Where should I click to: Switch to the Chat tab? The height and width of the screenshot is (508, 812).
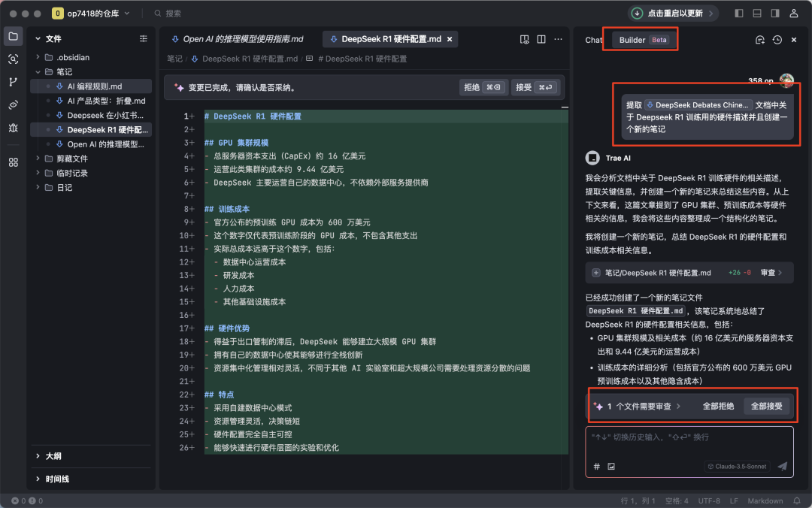coord(593,39)
